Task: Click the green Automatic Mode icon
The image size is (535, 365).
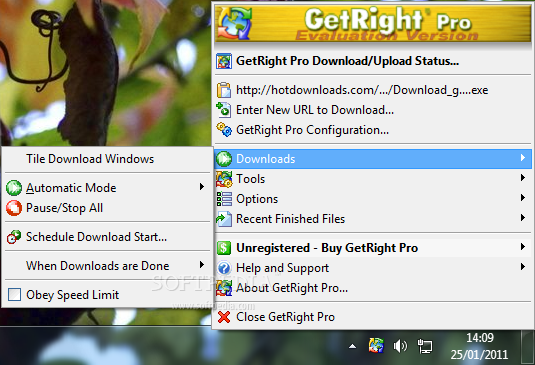Action: tap(14, 188)
